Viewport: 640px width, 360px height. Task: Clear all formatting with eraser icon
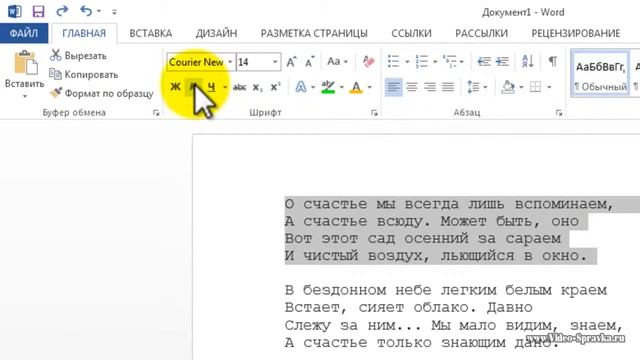(369, 62)
